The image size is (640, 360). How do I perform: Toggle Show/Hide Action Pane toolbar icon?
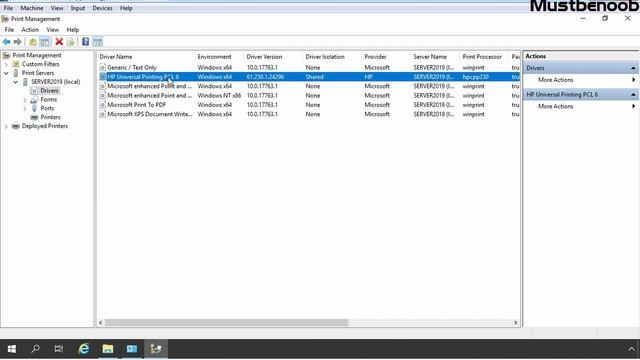click(98, 42)
